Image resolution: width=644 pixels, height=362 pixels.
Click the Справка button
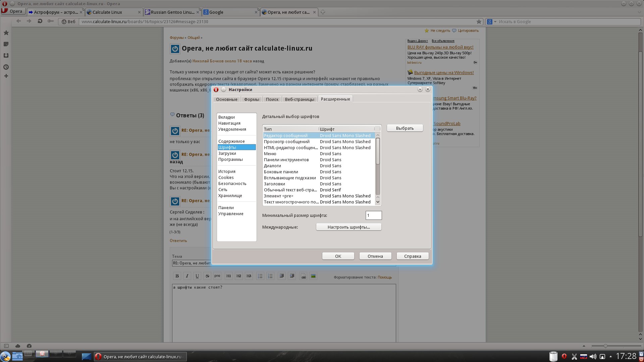click(x=413, y=256)
